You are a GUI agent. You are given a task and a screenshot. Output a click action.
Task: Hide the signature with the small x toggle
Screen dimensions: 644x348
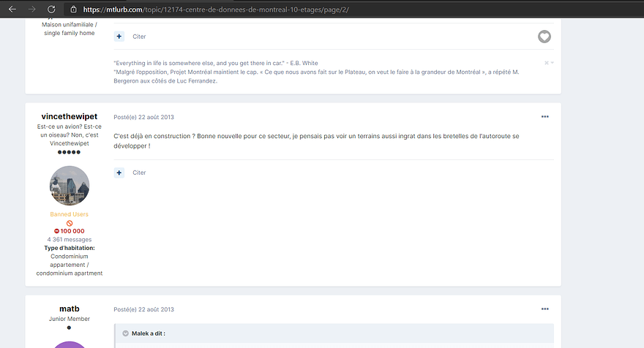(547, 63)
